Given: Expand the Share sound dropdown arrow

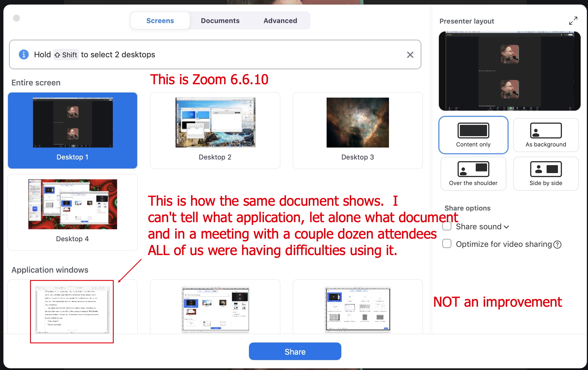Looking at the screenshot, I should [507, 227].
